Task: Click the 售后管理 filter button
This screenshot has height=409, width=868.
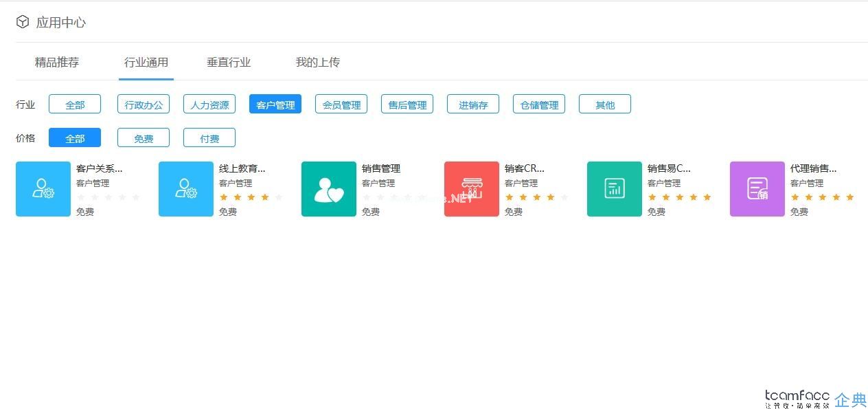Action: point(407,104)
